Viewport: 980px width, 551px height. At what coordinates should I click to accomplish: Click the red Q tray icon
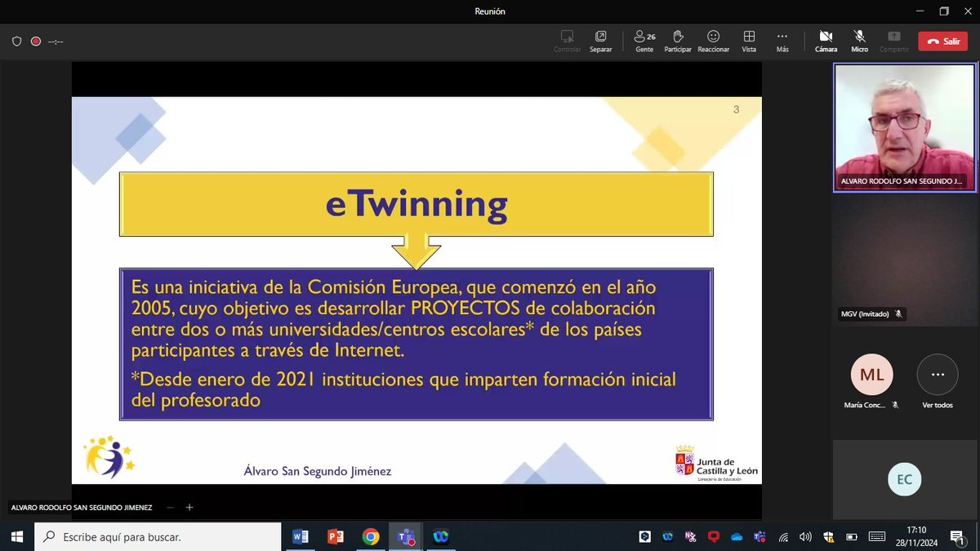click(x=713, y=536)
